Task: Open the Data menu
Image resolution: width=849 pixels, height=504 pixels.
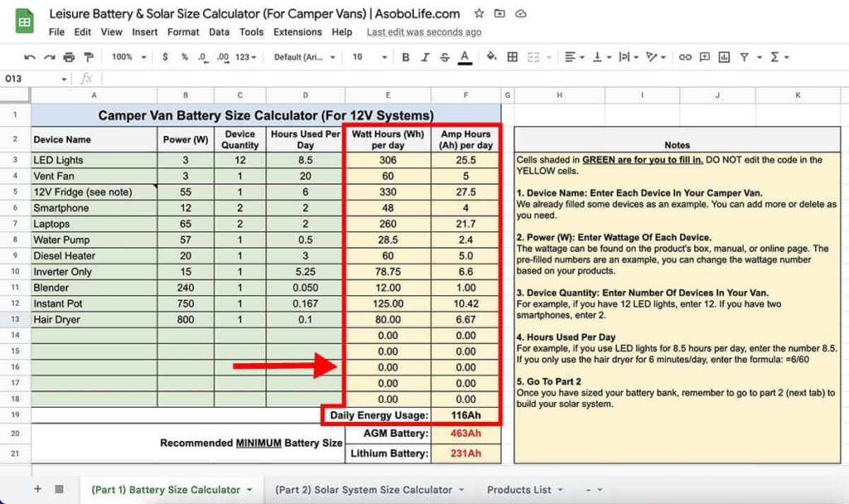Action: coord(219,32)
